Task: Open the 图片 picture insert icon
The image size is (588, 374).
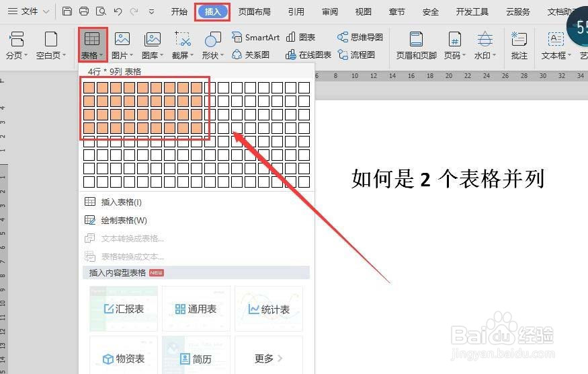Action: coord(122,38)
